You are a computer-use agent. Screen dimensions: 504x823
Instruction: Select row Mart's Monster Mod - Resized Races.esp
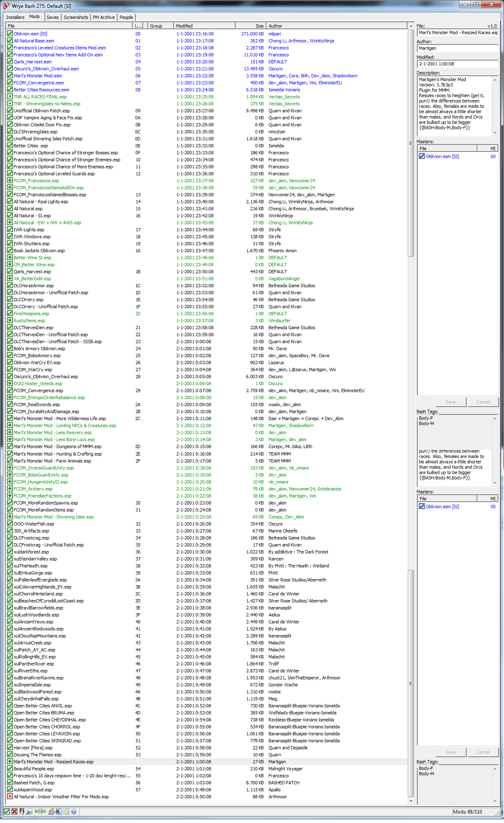206,762
